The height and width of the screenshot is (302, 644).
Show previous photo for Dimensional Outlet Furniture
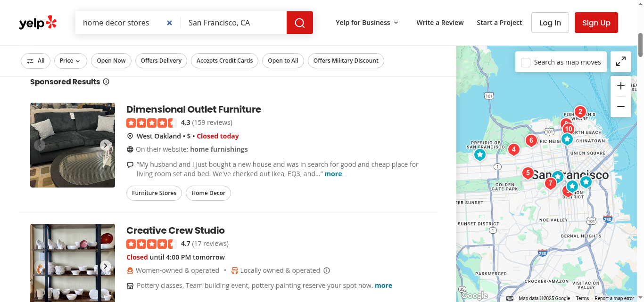point(40,145)
